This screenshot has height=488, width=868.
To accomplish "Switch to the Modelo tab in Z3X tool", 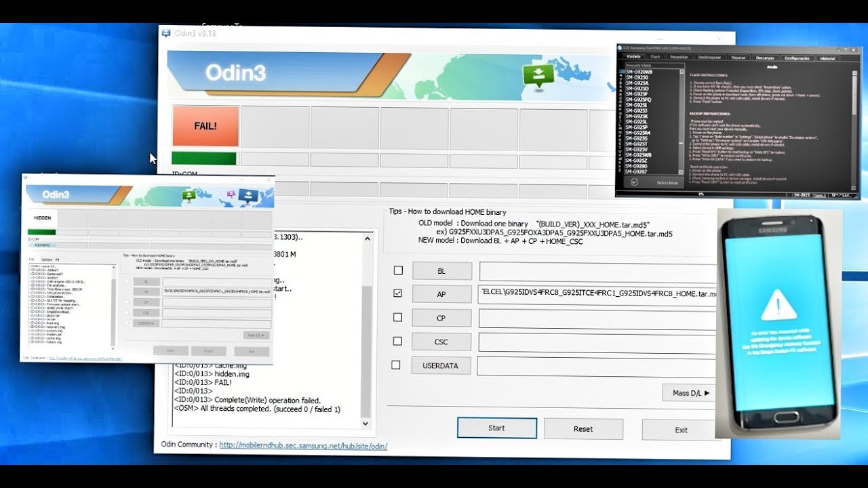I will (633, 58).
